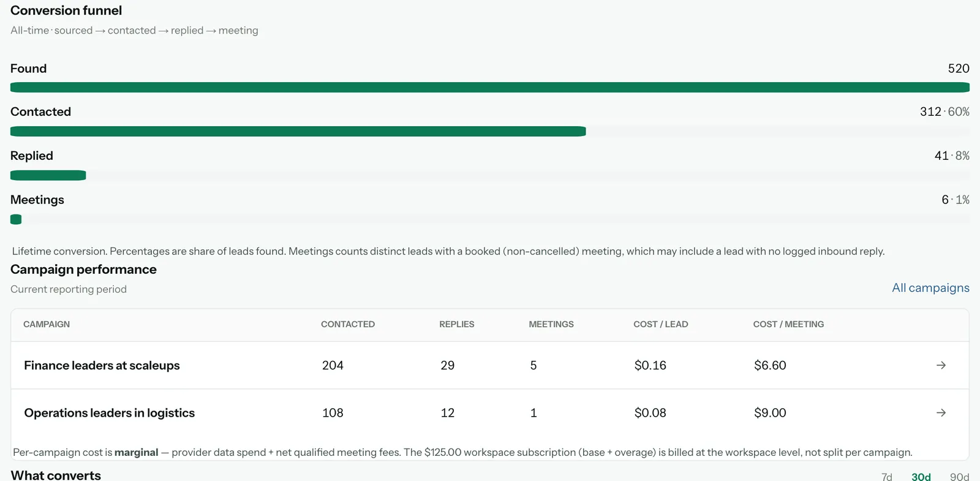
Task: Click cost per meeting $6.60
Action: coord(770,365)
